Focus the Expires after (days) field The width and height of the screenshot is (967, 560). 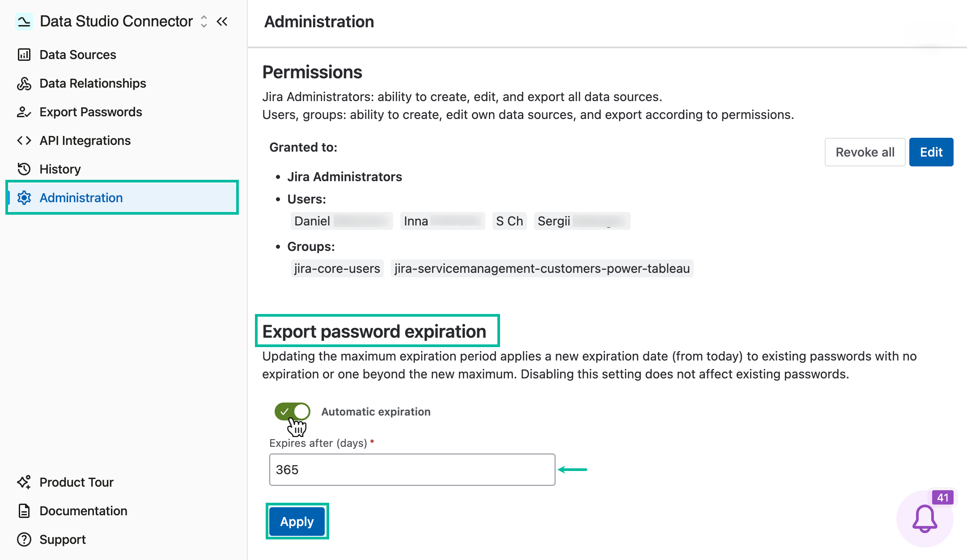coord(412,470)
